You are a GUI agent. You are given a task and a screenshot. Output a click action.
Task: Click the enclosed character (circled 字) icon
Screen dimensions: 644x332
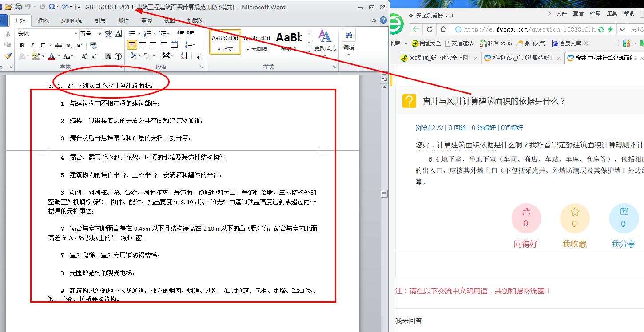point(118,56)
